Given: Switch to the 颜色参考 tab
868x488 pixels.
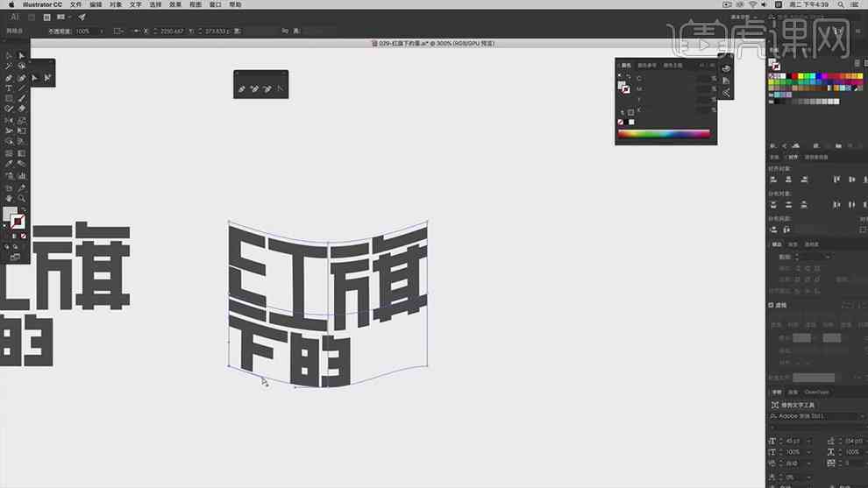Looking at the screenshot, I should point(647,66).
